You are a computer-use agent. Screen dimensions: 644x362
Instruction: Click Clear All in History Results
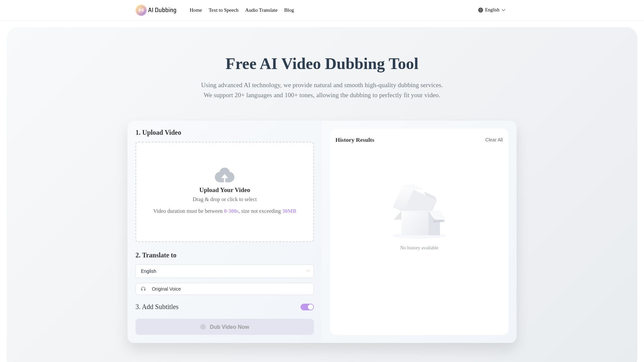pyautogui.click(x=493, y=140)
